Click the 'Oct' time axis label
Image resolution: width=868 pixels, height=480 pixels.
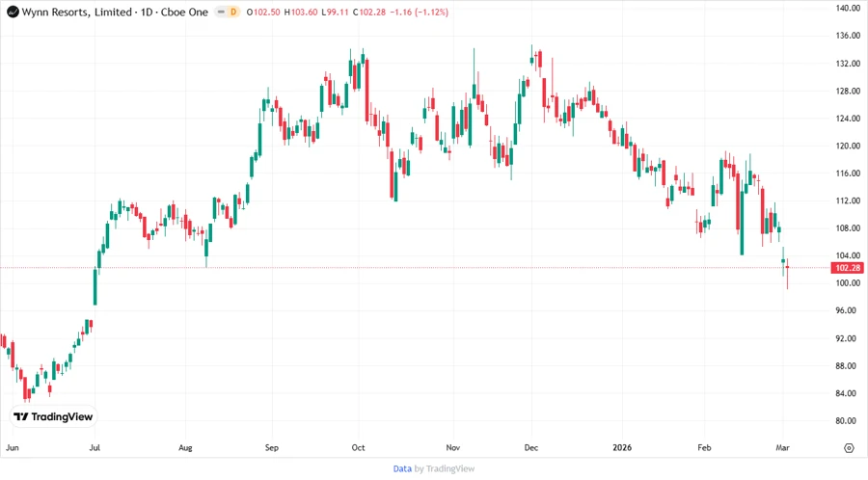pos(358,447)
